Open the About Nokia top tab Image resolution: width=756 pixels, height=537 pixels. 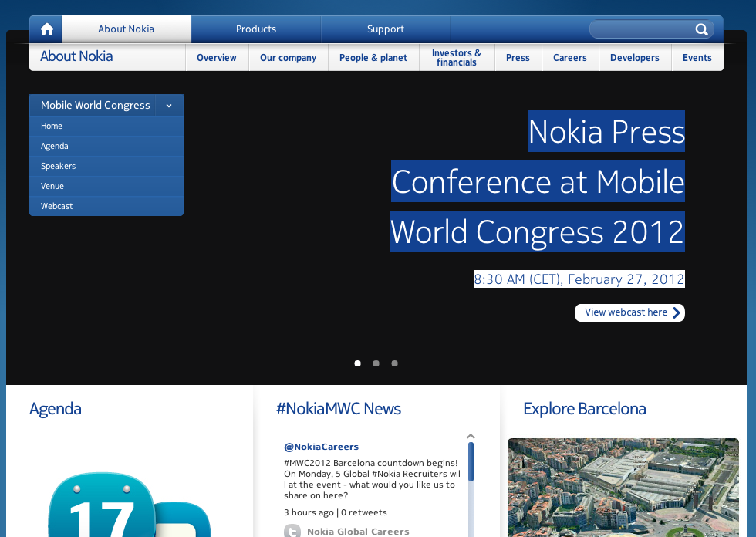coord(127,29)
